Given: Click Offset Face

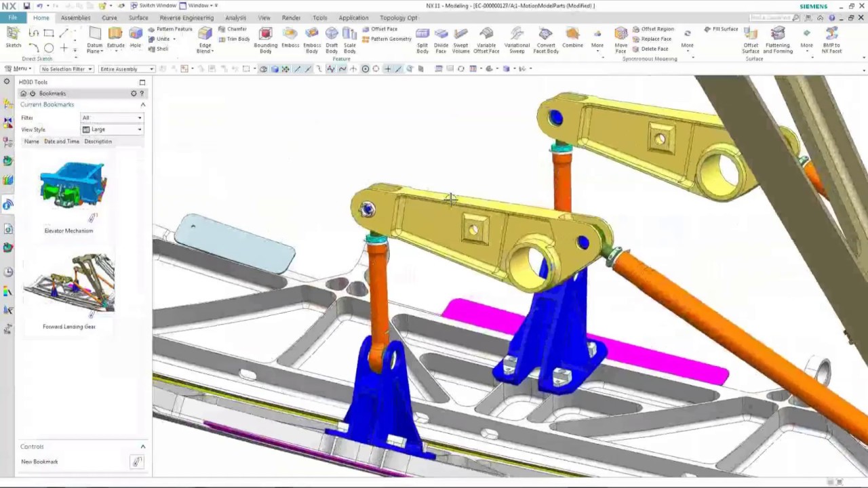Looking at the screenshot, I should tap(380, 29).
